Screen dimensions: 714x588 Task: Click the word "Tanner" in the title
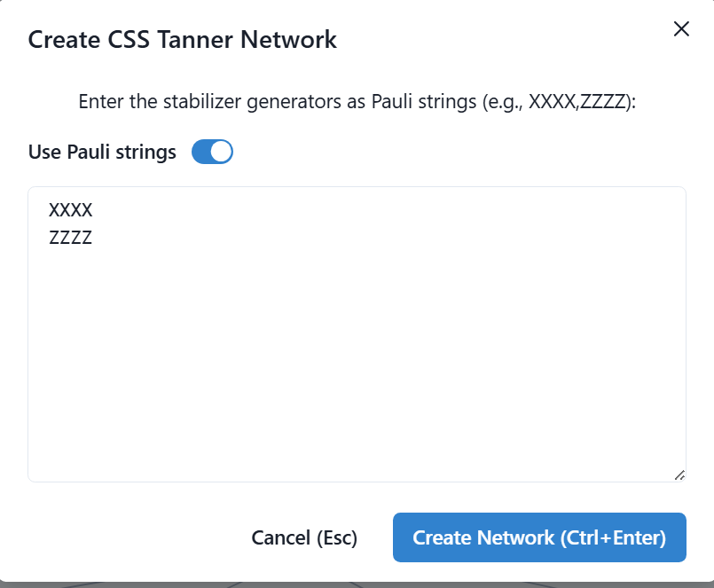coord(195,40)
